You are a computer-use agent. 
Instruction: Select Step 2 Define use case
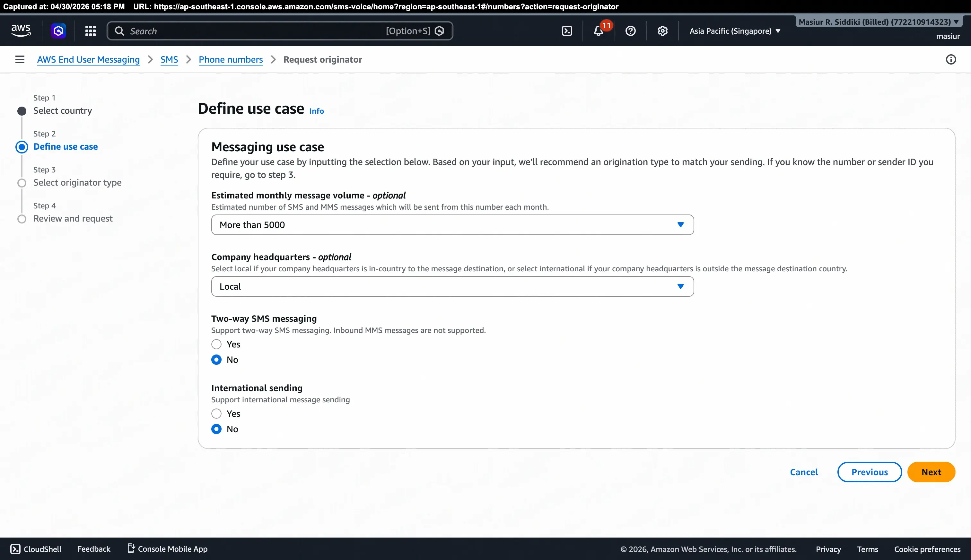[66, 146]
